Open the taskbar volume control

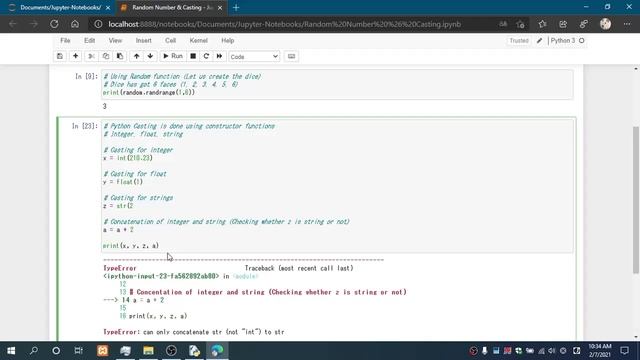[x=552, y=351]
